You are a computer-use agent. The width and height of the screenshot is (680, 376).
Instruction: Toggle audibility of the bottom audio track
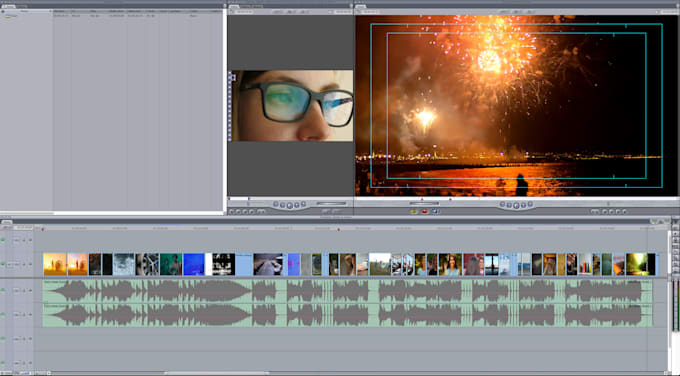pyautogui.click(x=3, y=363)
